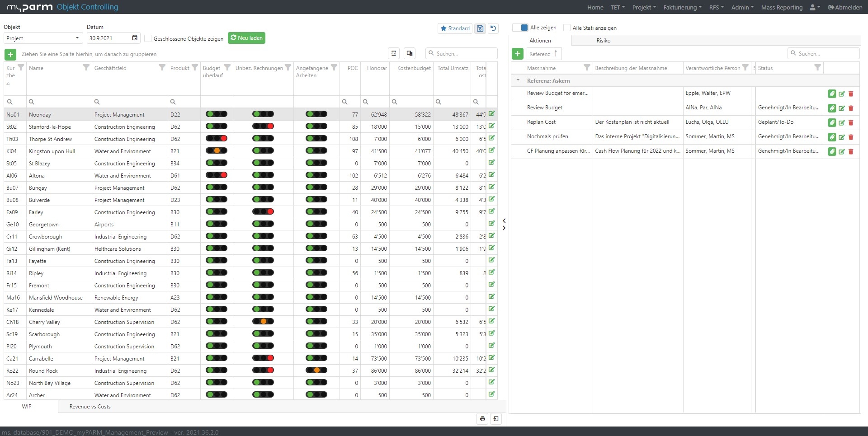Check the 'Alle Stati anzeigen' checkbox
This screenshot has width=868, height=436.
(567, 28)
